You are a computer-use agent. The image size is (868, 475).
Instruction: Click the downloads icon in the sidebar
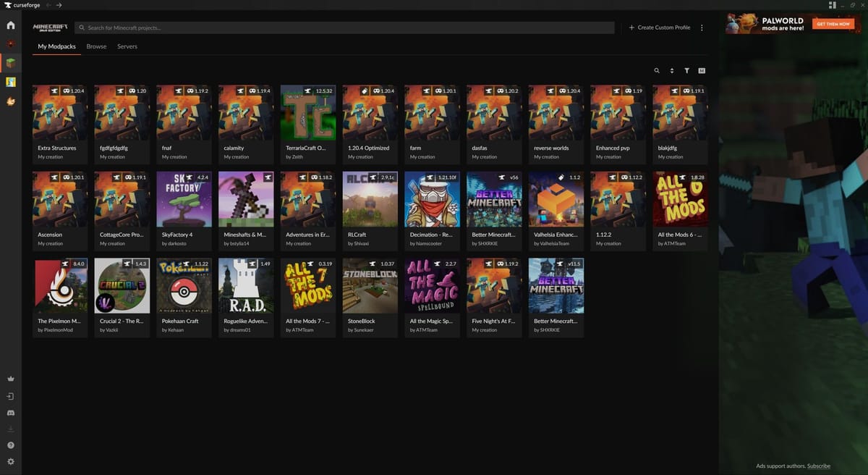[10, 429]
